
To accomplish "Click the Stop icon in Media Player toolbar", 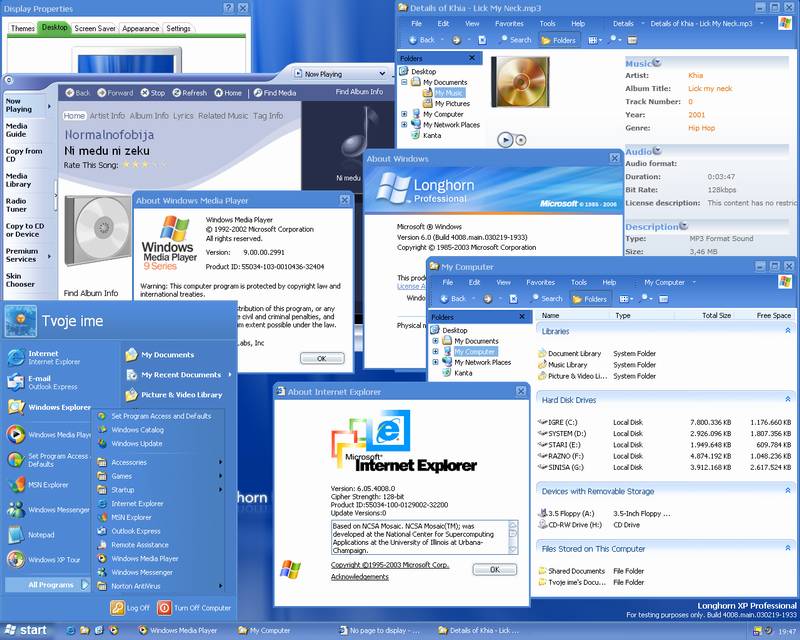I will coord(143,93).
